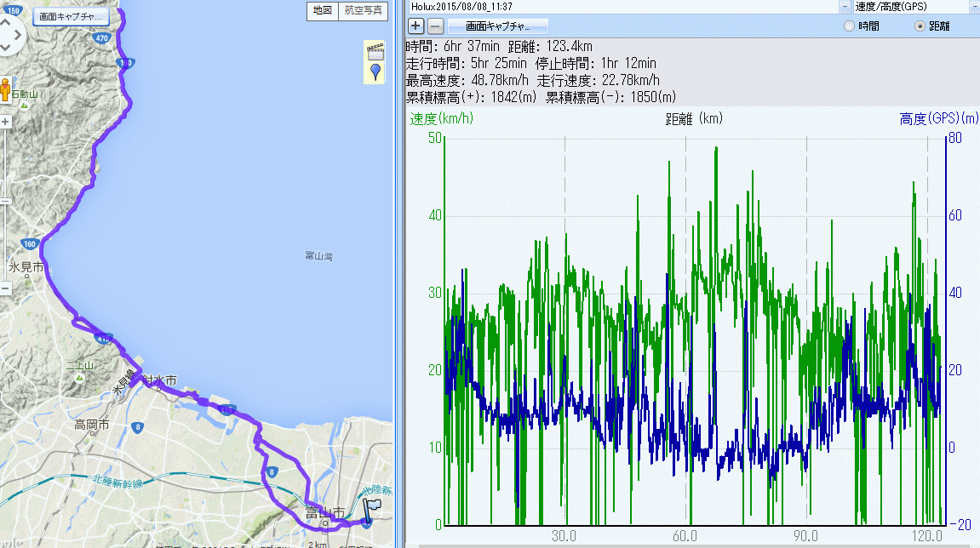Click the 高岡市 city label on map

(x=91, y=425)
